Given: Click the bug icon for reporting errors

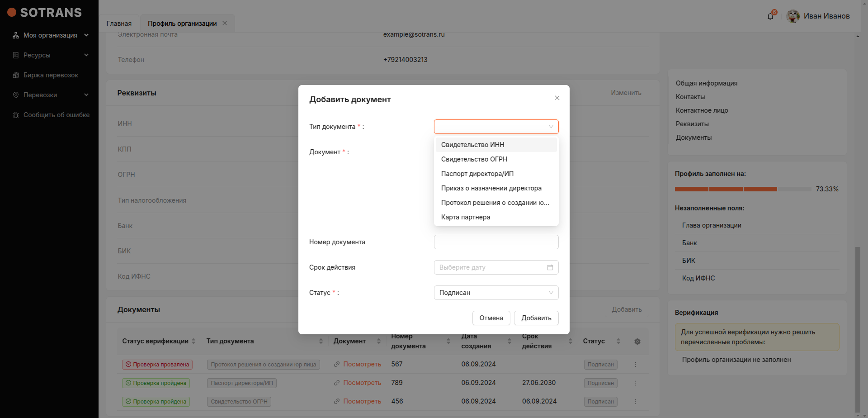Looking at the screenshot, I should pyautogui.click(x=16, y=115).
